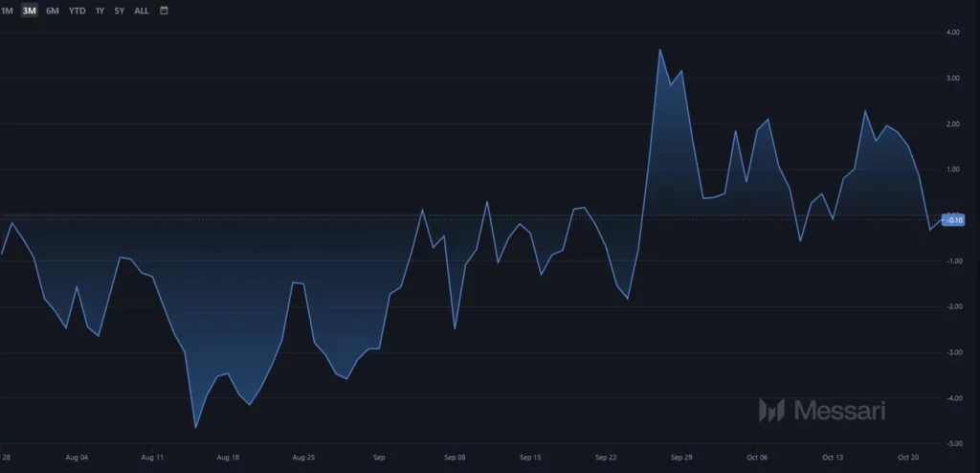The height and width of the screenshot is (473, 980).
Task: Switch chart to 1Y range
Action: [x=100, y=11]
